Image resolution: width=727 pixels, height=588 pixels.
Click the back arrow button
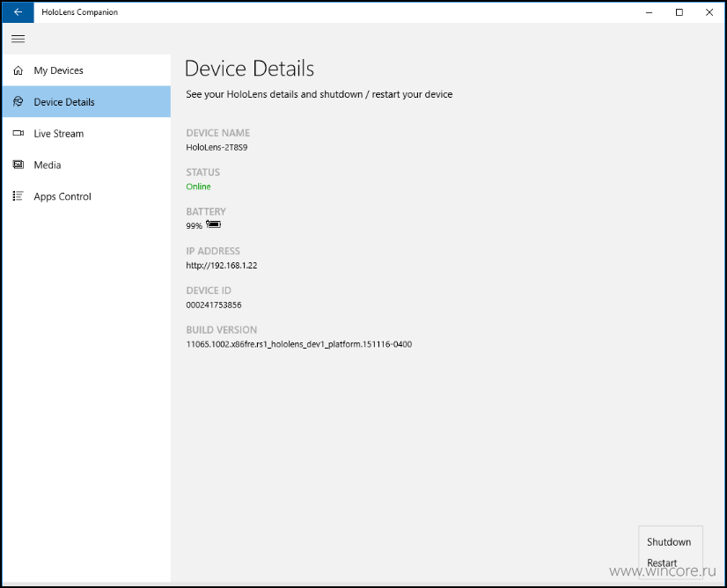(x=18, y=12)
